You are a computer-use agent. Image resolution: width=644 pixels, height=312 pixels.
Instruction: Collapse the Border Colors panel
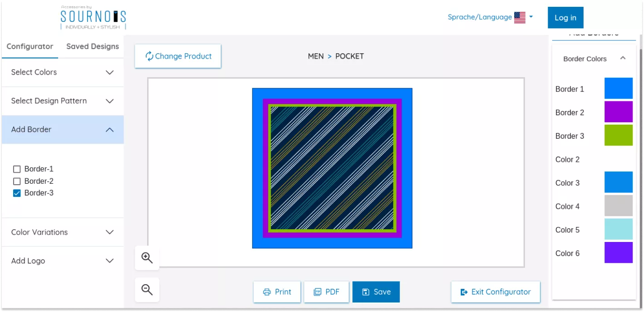[623, 58]
